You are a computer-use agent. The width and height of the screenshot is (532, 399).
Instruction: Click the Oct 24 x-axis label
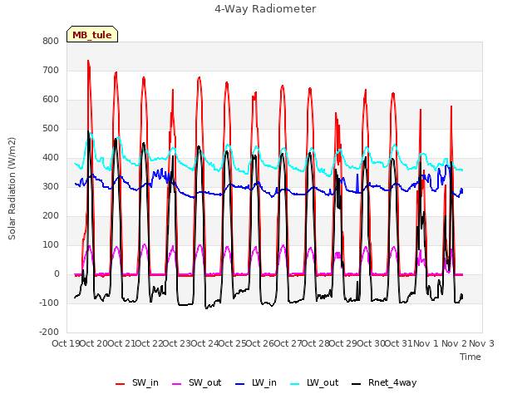click(204, 343)
